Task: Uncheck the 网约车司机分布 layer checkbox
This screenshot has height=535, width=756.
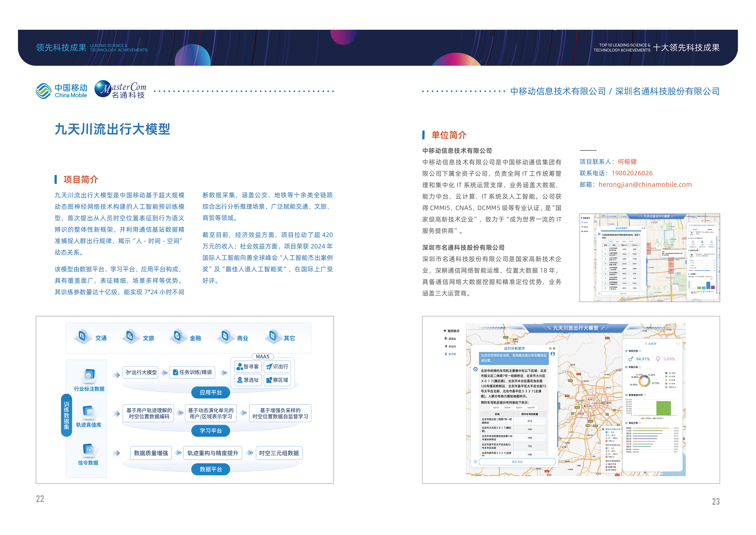Action: (x=603, y=429)
